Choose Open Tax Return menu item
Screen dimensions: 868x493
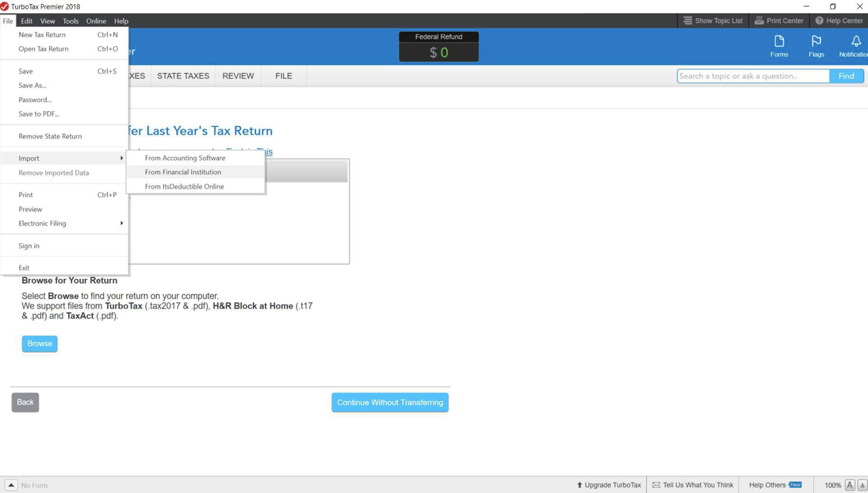[x=64, y=49]
